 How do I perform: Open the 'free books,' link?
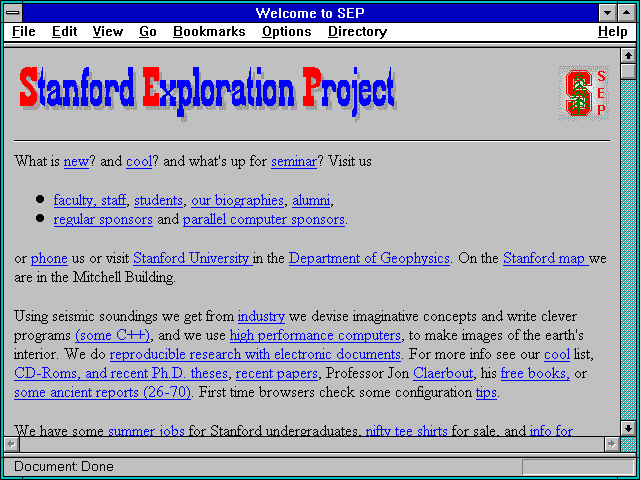(536, 373)
